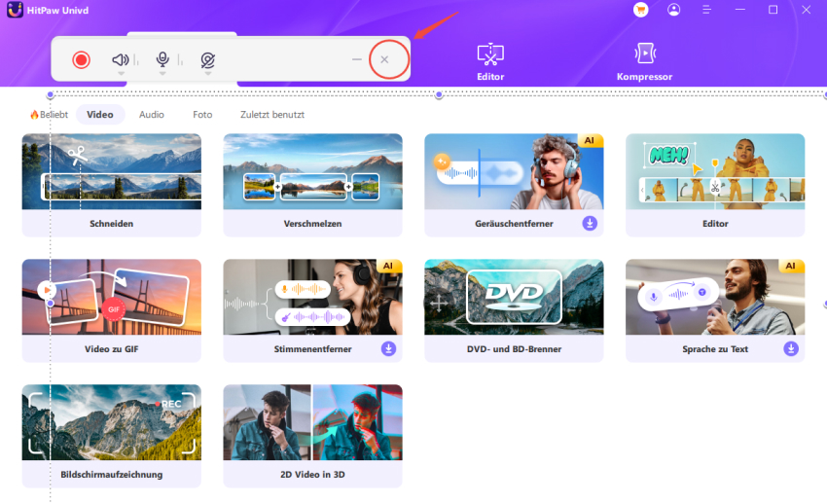Download the Stimmenentferner feature
This screenshot has height=504, width=827.
389,349
